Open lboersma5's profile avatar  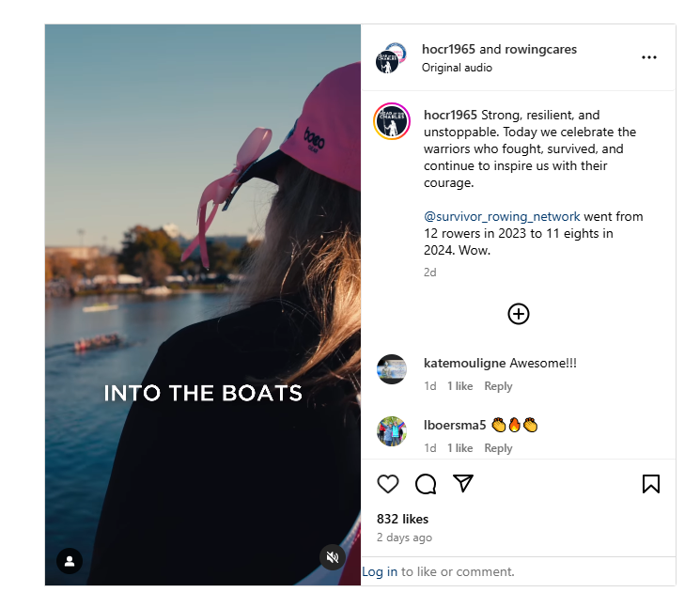pos(392,431)
